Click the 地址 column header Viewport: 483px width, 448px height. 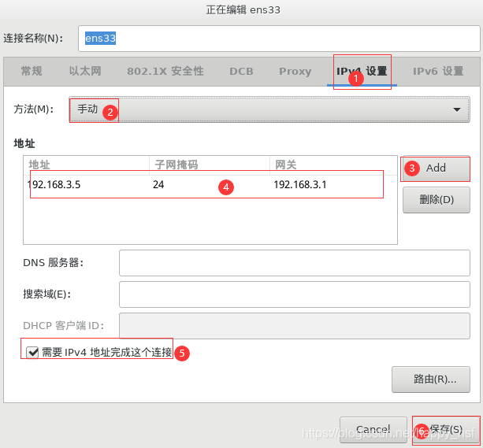pos(86,165)
